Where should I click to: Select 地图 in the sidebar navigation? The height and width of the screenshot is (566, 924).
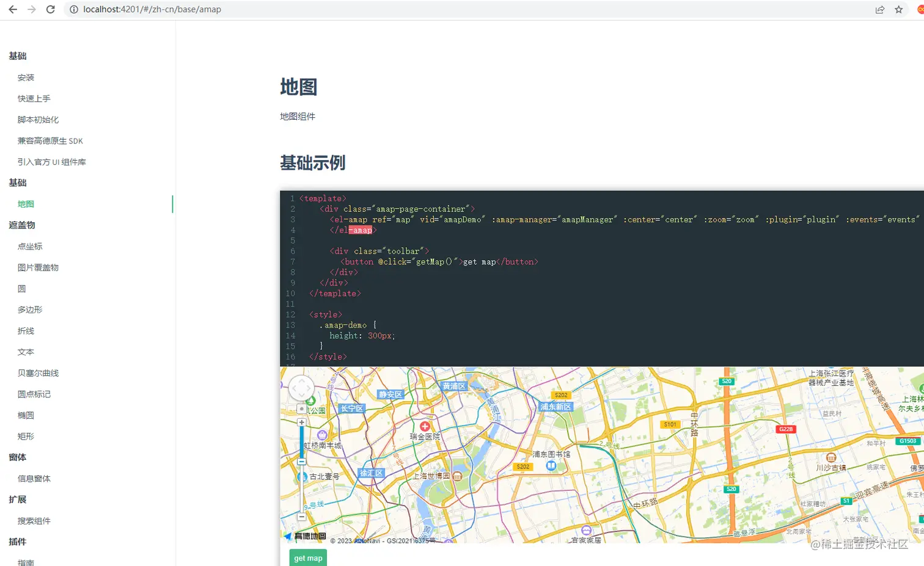[x=25, y=204]
